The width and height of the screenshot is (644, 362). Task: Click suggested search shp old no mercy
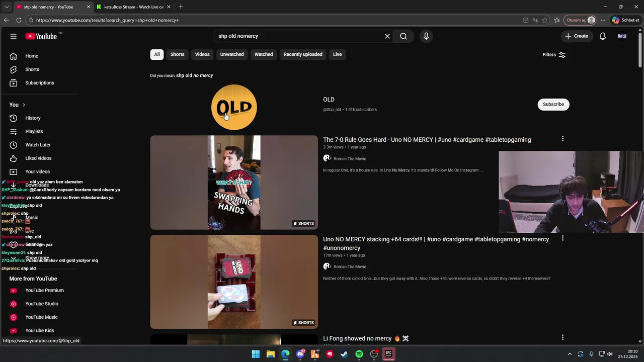point(195,75)
